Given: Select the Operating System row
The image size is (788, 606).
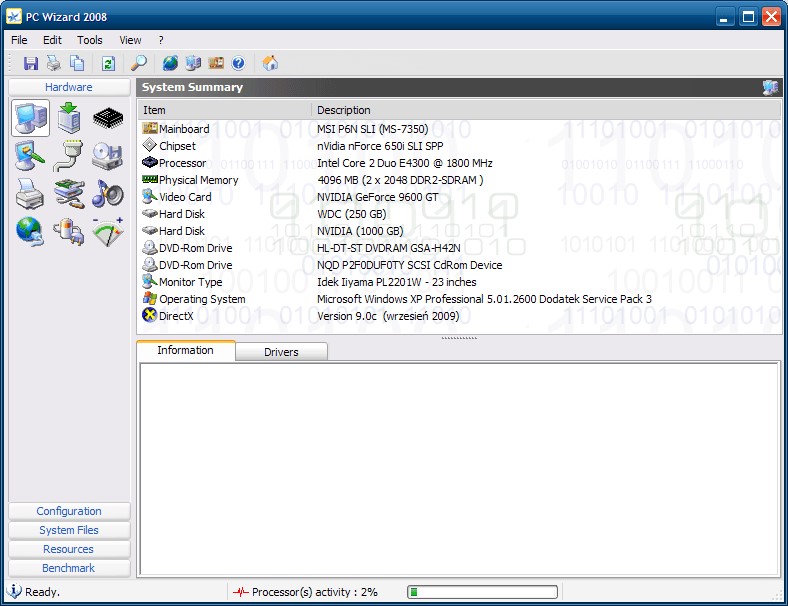Looking at the screenshot, I should 460,299.
